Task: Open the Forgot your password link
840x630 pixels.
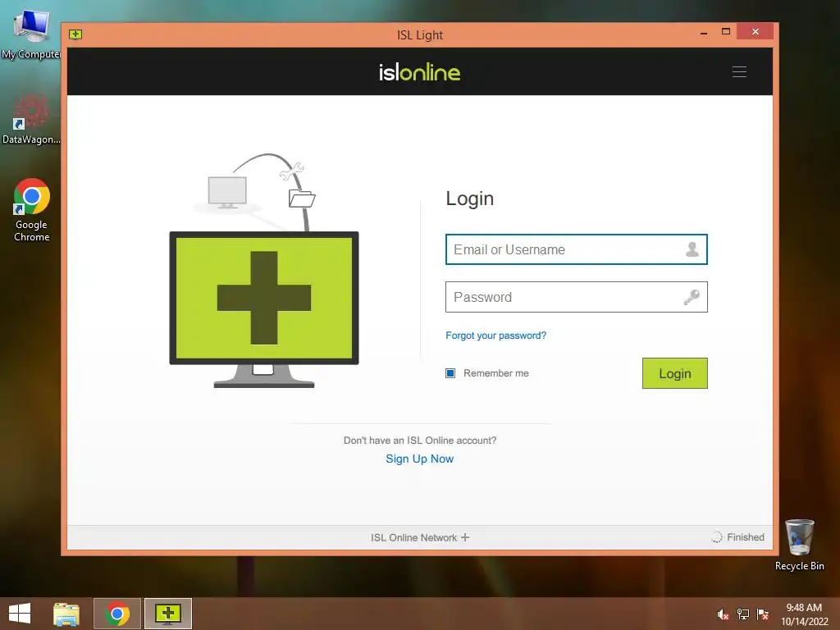Action: [x=495, y=336]
